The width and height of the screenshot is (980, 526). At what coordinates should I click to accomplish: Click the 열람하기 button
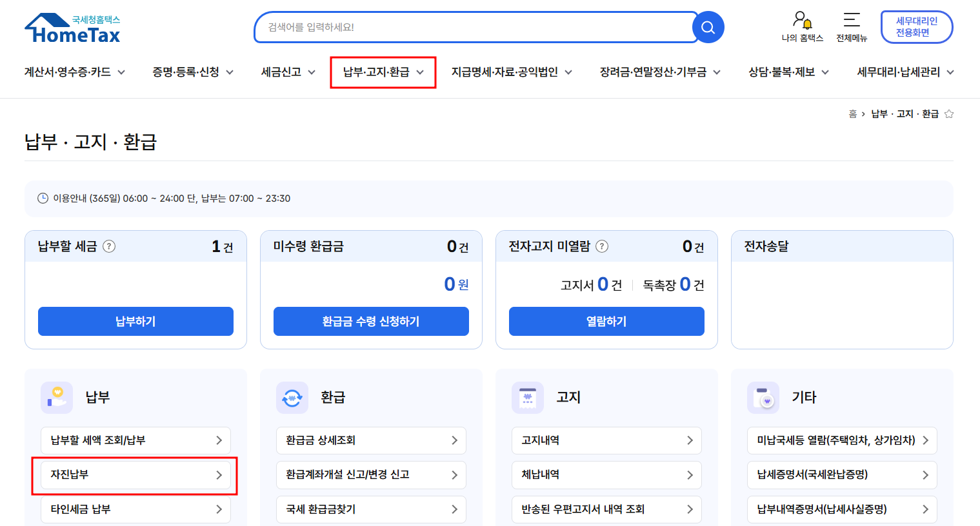[606, 321]
